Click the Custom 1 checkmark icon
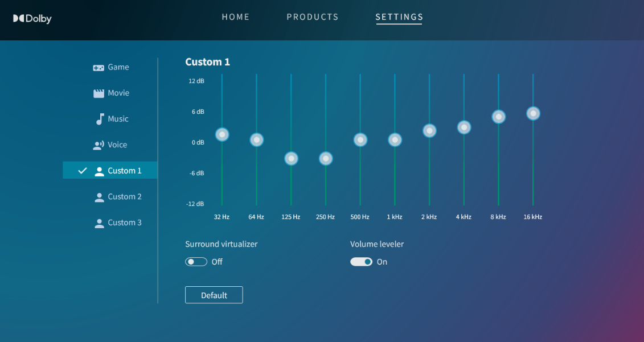This screenshot has width=644, height=342. (x=83, y=170)
